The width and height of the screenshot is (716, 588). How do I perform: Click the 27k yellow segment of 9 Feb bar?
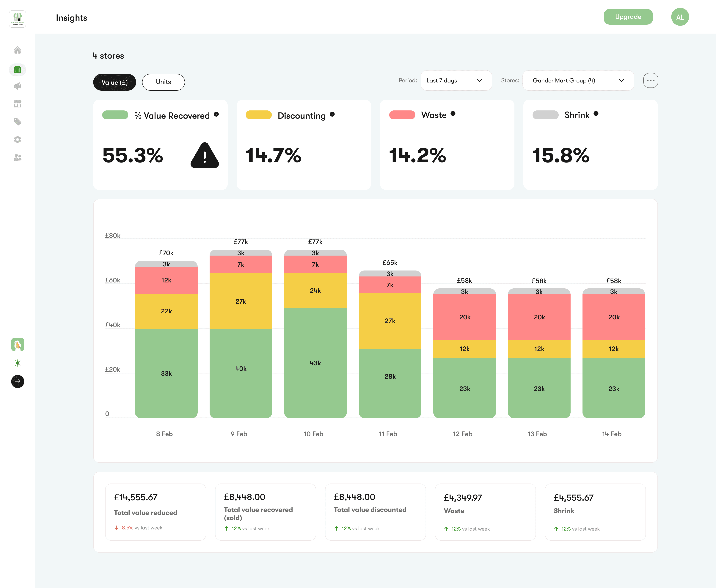(241, 301)
